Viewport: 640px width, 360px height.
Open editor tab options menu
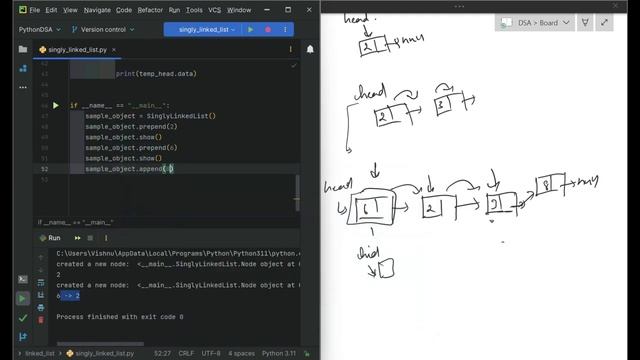coord(291,49)
